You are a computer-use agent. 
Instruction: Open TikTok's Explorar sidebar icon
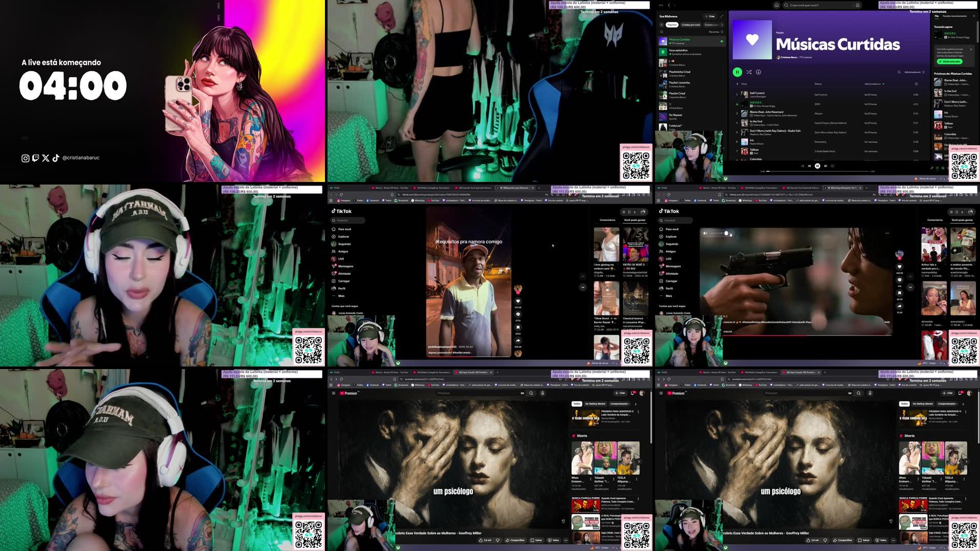[333, 236]
